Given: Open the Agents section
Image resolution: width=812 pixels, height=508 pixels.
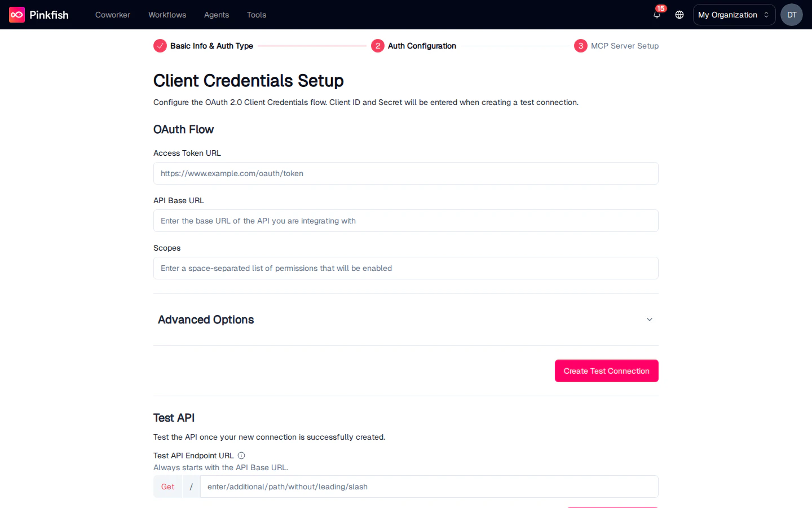Looking at the screenshot, I should pos(216,15).
